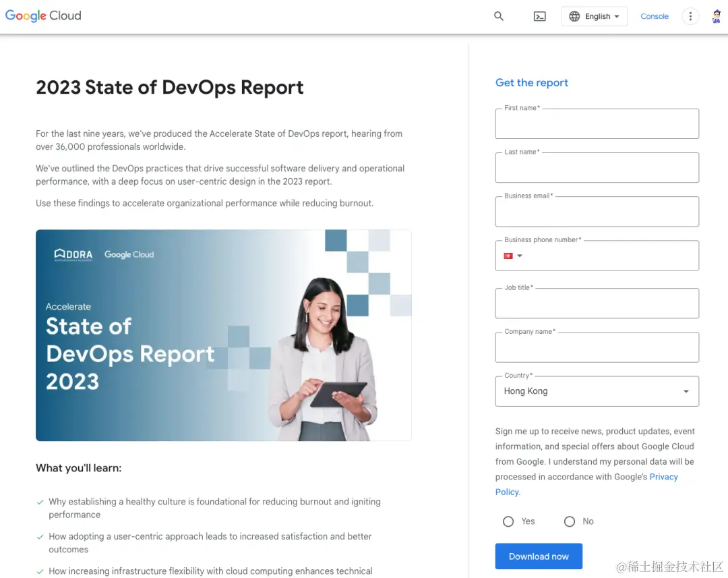Click the Google Cloud logo
The width and height of the screenshot is (728, 578).
(x=43, y=16)
